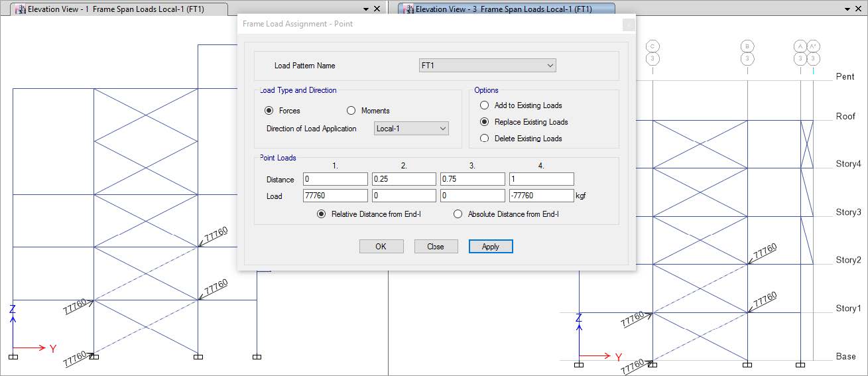Click Distance field 1 with value 0
The width and height of the screenshot is (868, 376).
click(335, 179)
